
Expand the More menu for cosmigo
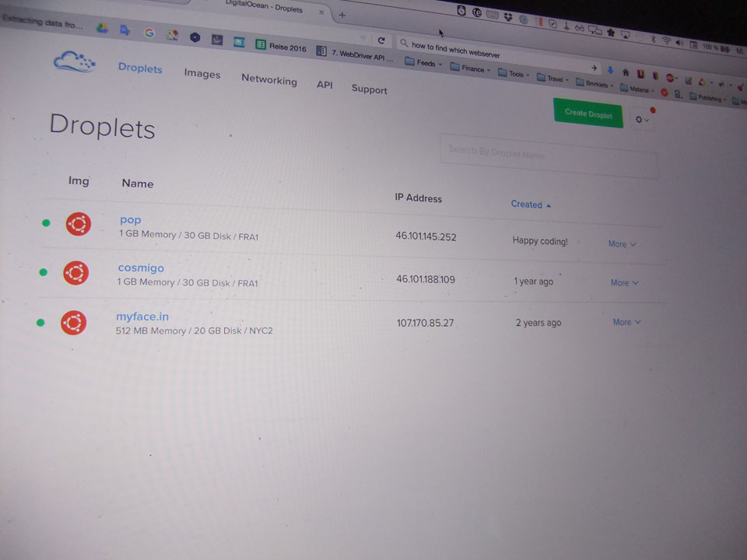(x=624, y=283)
